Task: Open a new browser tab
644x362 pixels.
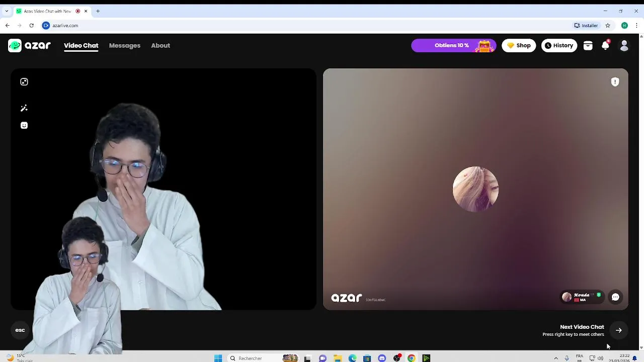Action: tap(98, 11)
